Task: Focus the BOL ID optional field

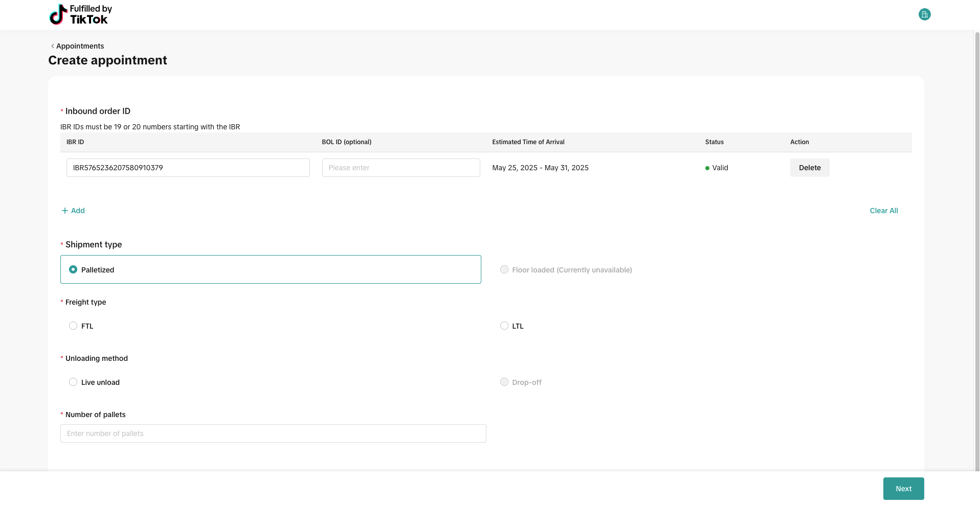Action: pyautogui.click(x=400, y=168)
